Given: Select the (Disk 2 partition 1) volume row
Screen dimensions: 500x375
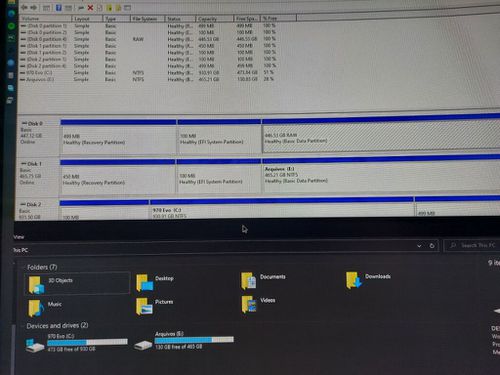Looking at the screenshot, I should click(148, 59).
